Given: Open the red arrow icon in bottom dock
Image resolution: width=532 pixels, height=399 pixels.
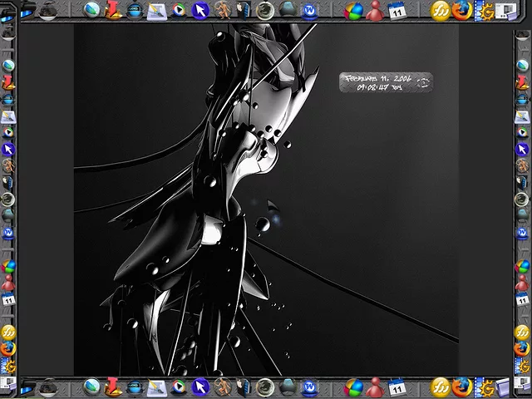Looking at the screenshot, I should tap(113, 387).
